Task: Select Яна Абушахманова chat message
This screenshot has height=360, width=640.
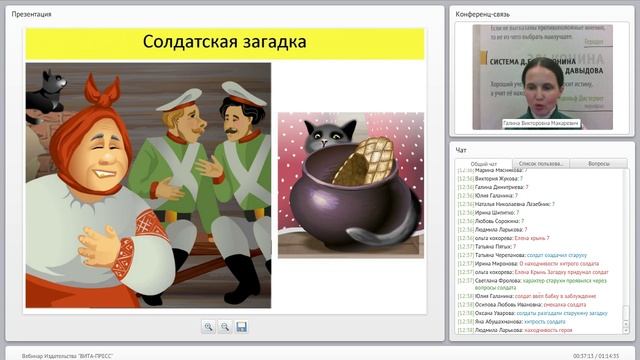Action: [512, 322]
